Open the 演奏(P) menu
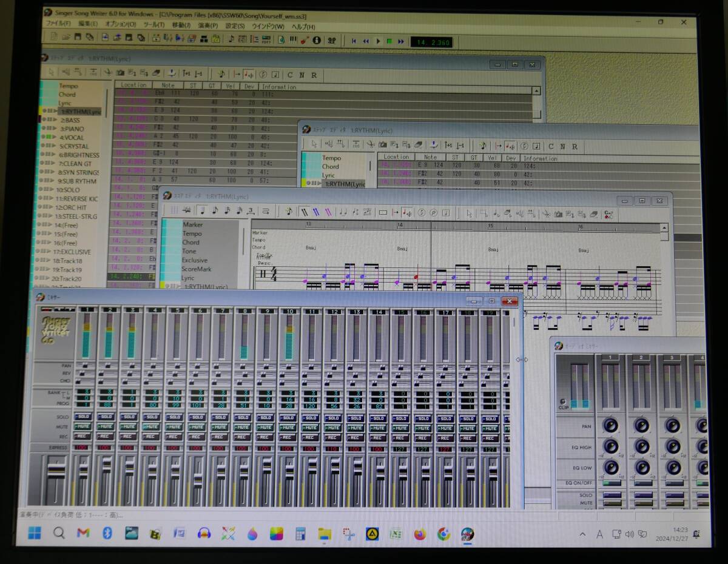 [x=208, y=25]
